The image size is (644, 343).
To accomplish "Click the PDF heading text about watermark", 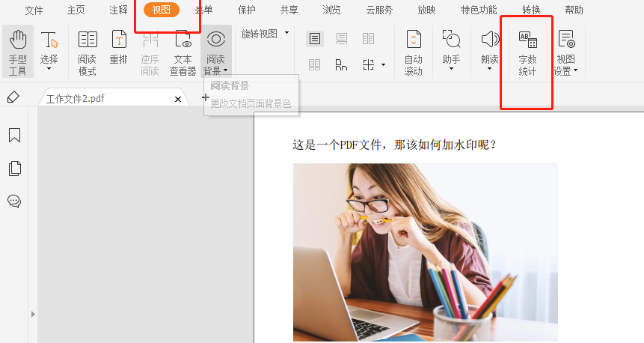I will [x=394, y=145].
